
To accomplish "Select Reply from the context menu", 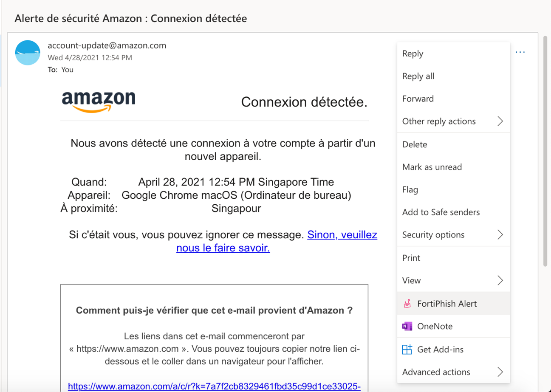I will click(413, 54).
